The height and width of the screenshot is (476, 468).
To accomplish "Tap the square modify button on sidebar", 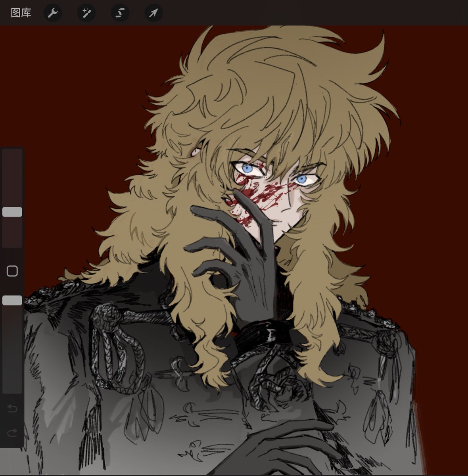I will pos(12,271).
